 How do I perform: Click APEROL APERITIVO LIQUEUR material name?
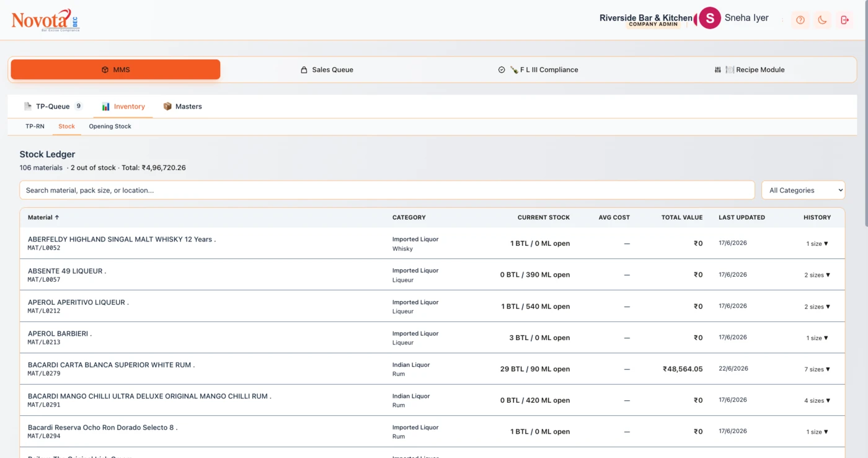click(78, 302)
